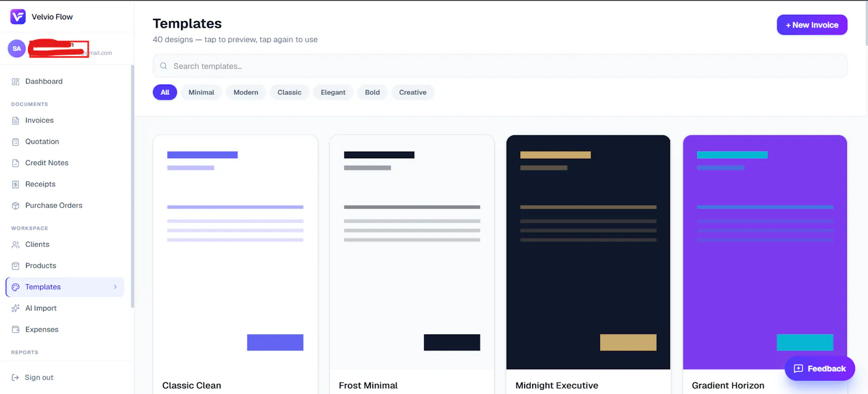Filter templates by Elegant
Viewport: 868px width, 394px height.
point(333,92)
